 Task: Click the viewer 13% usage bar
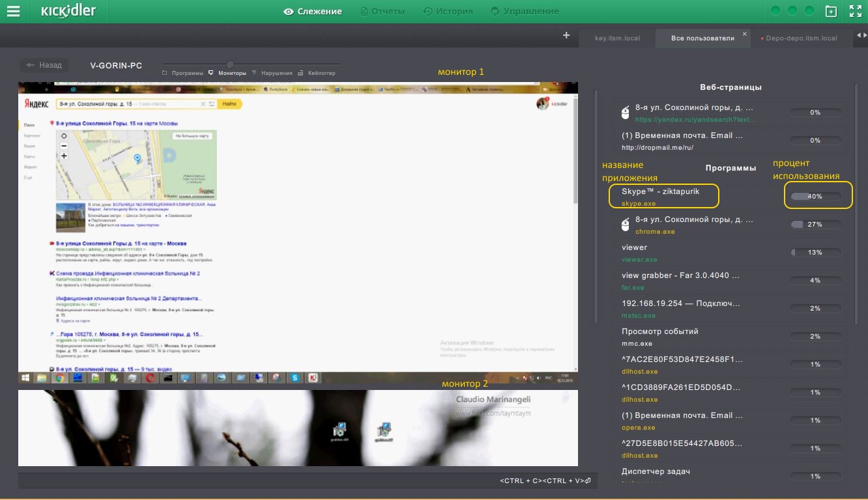tap(815, 253)
